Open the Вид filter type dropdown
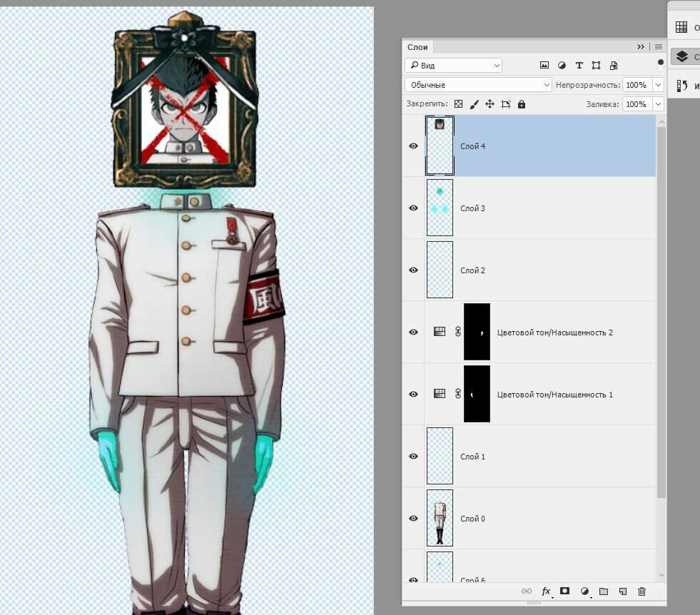 point(454,66)
